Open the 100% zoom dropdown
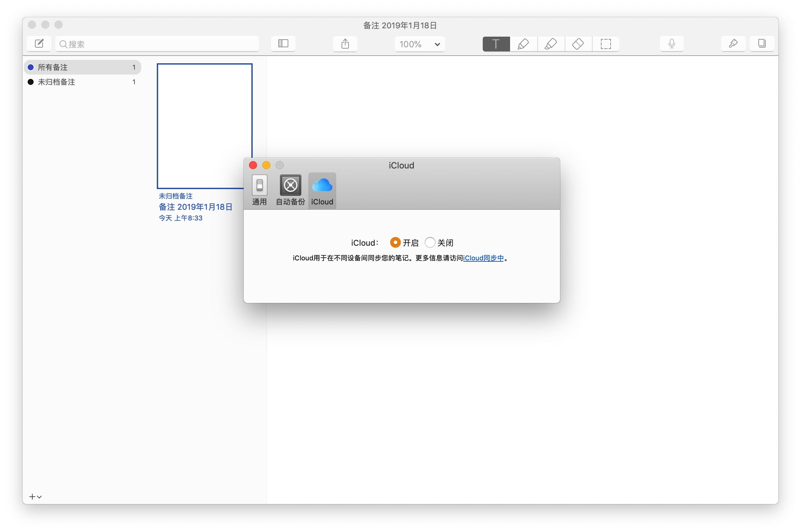801x532 pixels. [x=420, y=44]
